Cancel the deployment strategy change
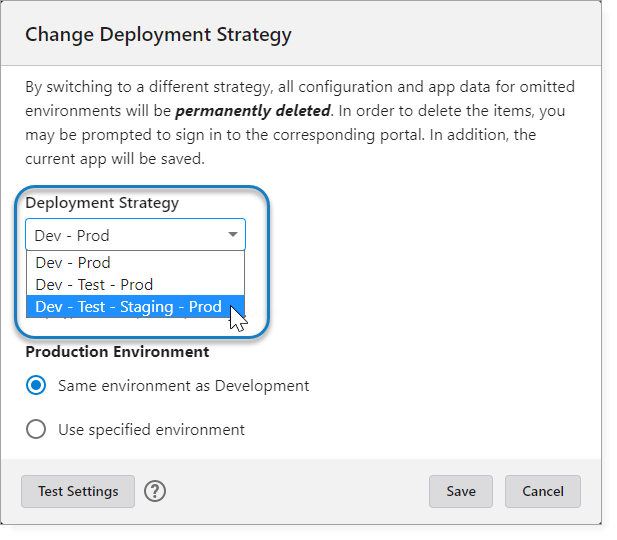Viewport: 617px width, 540px height. [x=542, y=491]
